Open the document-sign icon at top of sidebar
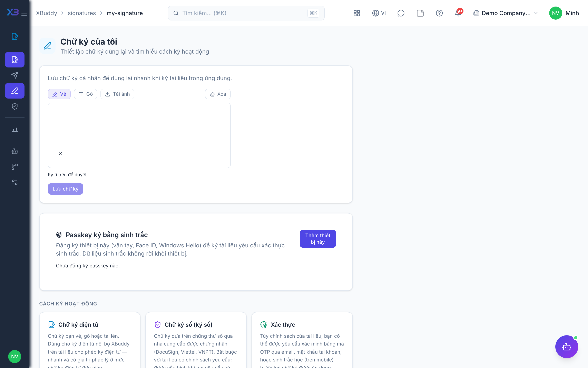Image resolution: width=588 pixels, height=368 pixels. click(x=14, y=36)
